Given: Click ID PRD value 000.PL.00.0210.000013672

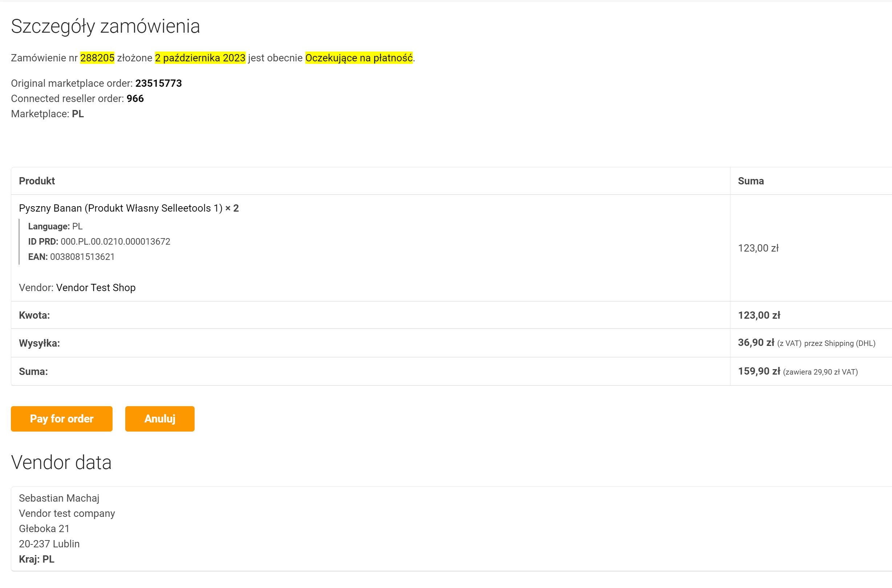Looking at the screenshot, I should [x=115, y=241].
